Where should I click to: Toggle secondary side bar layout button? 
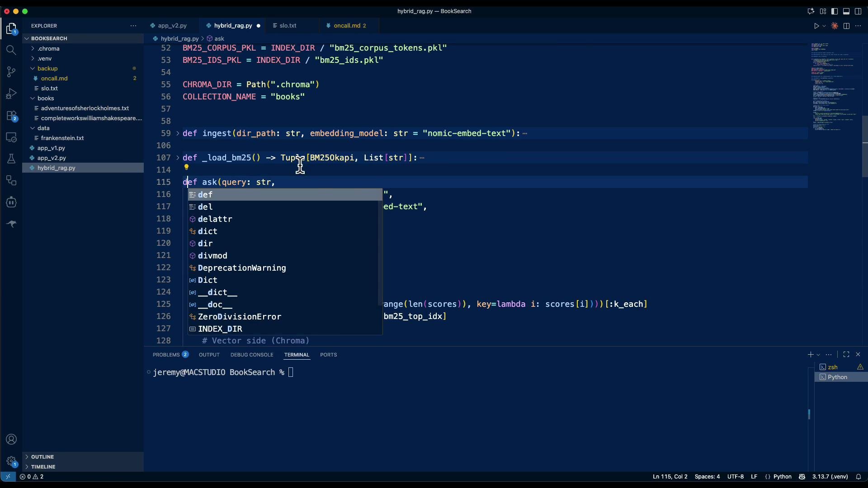coord(859,11)
